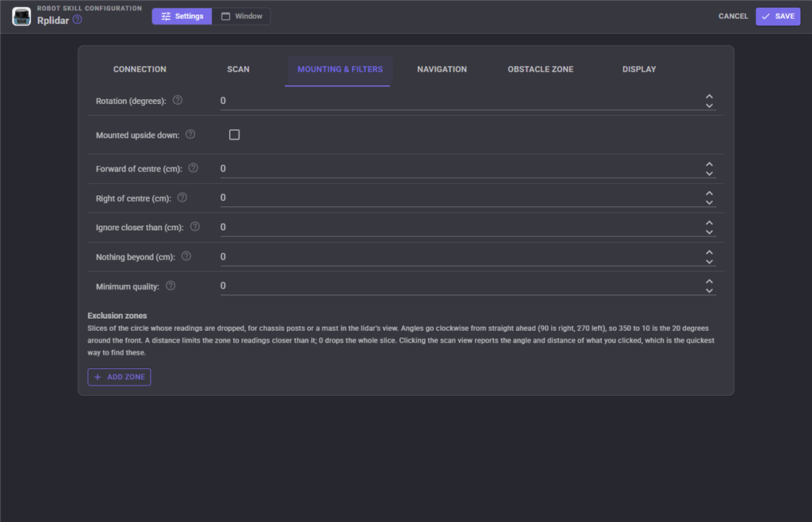Increase Minimum quality value
The width and height of the screenshot is (812, 522).
[710, 281]
